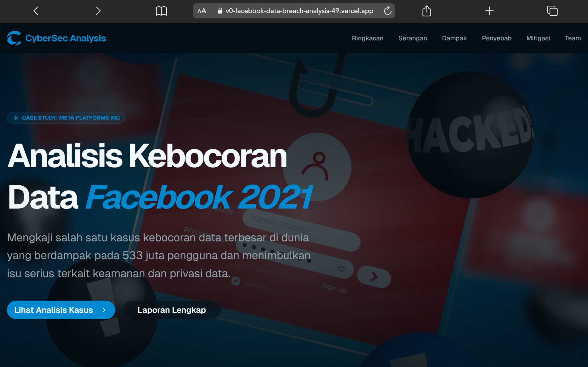Select the Dampak nav item

pyautogui.click(x=454, y=38)
